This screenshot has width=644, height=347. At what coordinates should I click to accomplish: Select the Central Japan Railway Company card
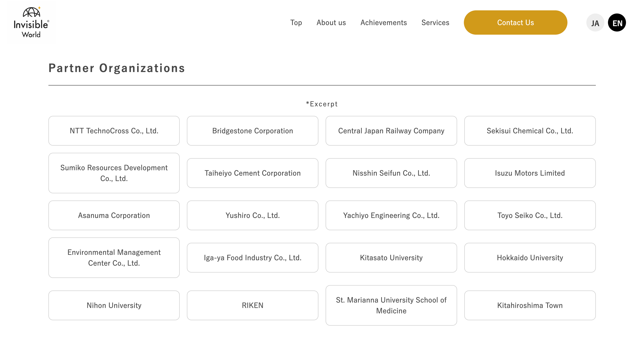coord(391,130)
